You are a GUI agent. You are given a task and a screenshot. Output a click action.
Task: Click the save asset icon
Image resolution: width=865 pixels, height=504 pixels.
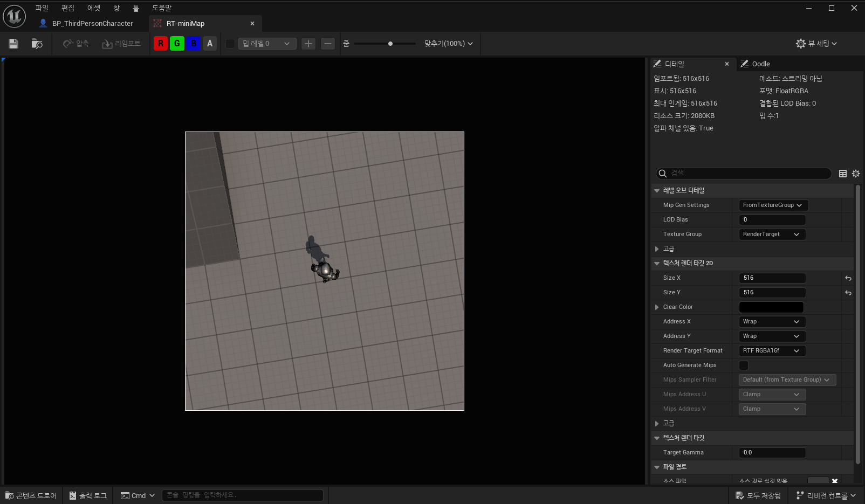tap(13, 44)
